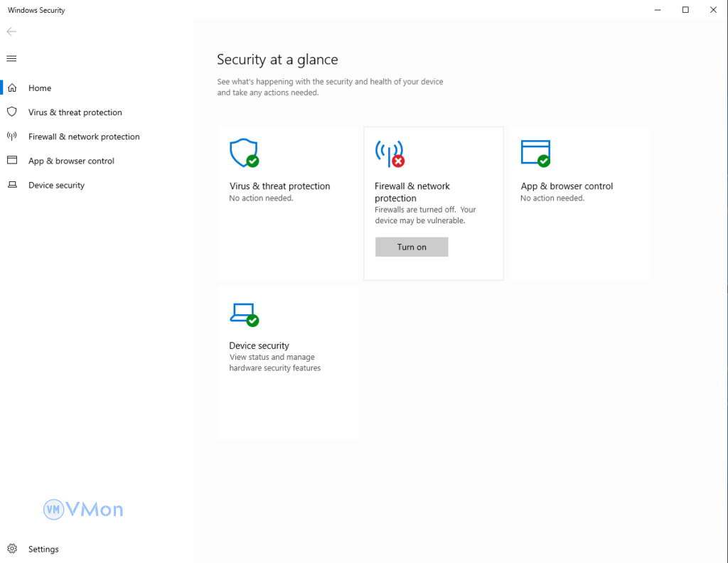Click the Virus & threat protection shield tile icon
728x563 pixels.
(x=244, y=152)
